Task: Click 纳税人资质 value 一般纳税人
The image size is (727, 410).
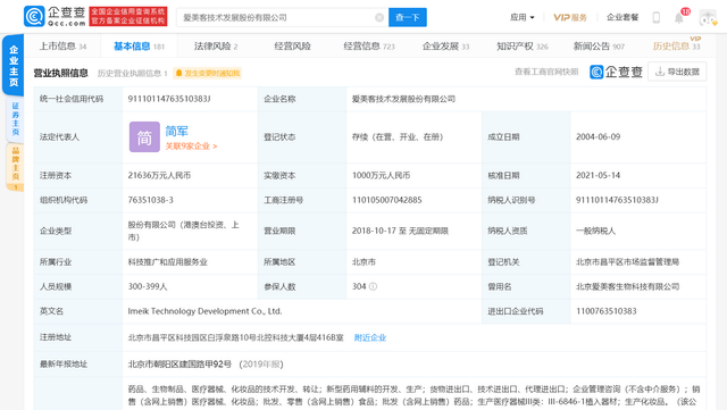Action: click(x=595, y=231)
